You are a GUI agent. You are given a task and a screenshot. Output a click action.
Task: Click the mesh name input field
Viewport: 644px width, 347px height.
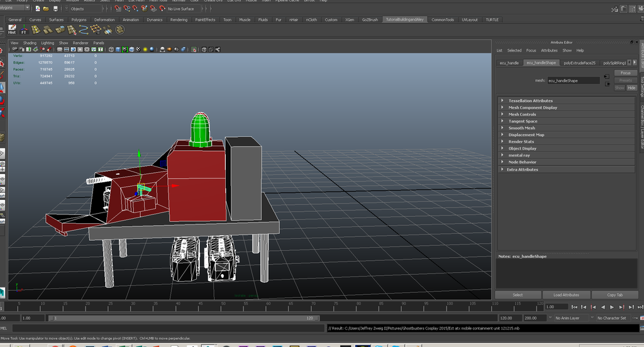pyautogui.click(x=574, y=80)
